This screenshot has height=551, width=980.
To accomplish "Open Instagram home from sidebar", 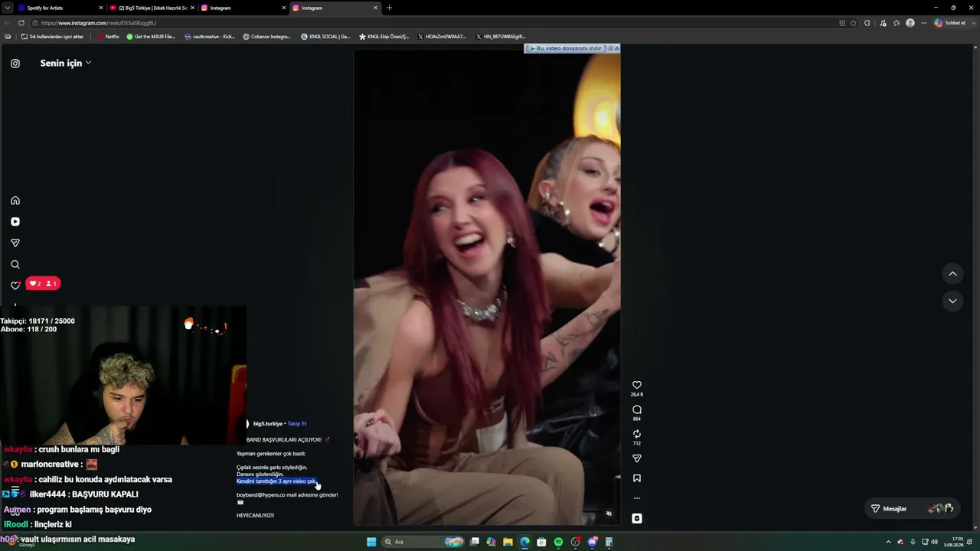I will pyautogui.click(x=15, y=201).
